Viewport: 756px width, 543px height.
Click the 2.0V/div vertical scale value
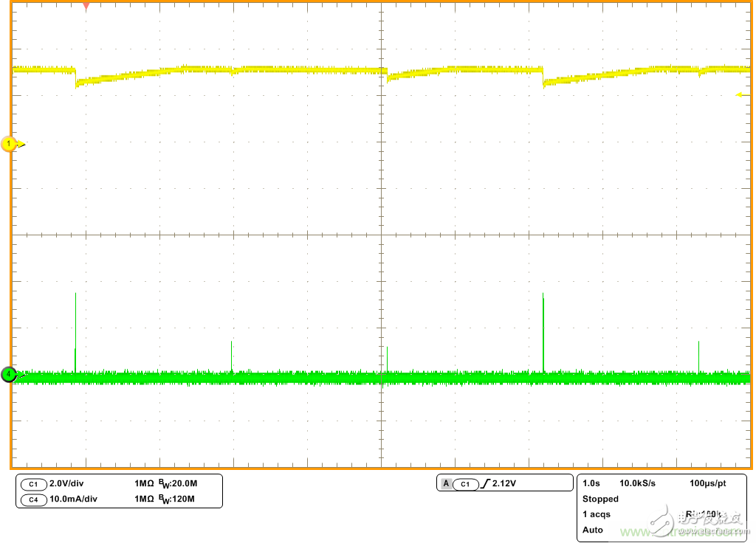pyautogui.click(x=68, y=484)
